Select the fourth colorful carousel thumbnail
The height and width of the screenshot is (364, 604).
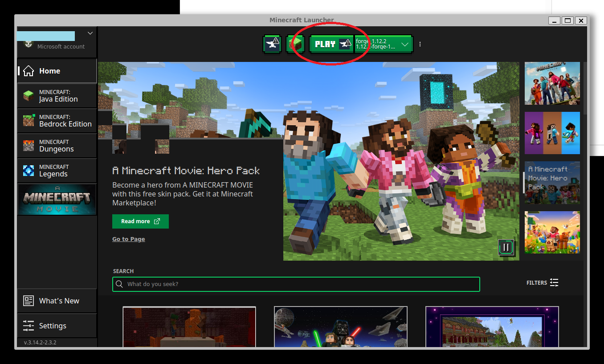(x=552, y=233)
